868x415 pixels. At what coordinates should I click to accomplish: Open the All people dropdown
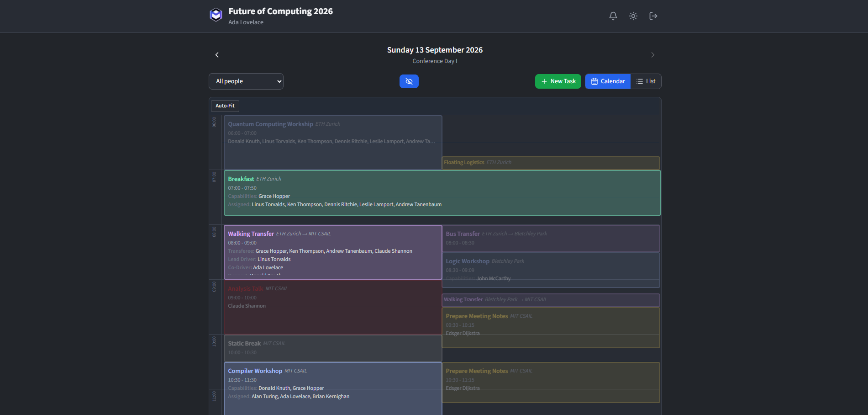246,81
